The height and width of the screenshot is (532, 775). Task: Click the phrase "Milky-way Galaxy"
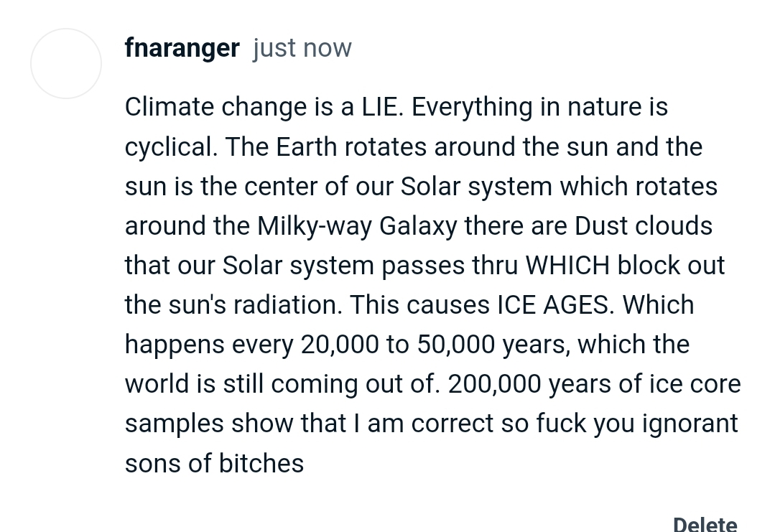tap(357, 226)
